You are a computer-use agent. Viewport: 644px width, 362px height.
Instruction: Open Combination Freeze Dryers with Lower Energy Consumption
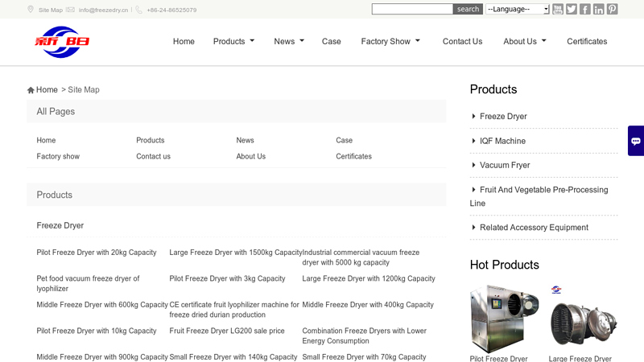(365, 335)
